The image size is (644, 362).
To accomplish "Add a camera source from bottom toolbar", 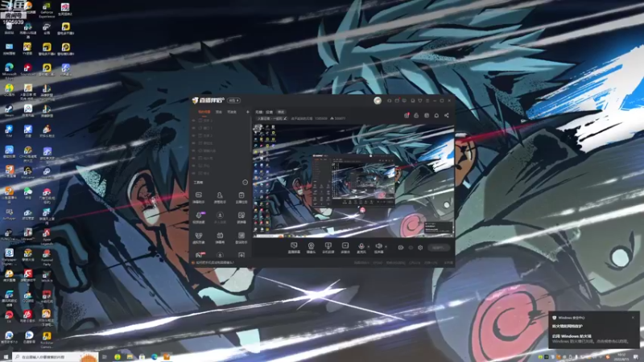I will [x=311, y=248].
